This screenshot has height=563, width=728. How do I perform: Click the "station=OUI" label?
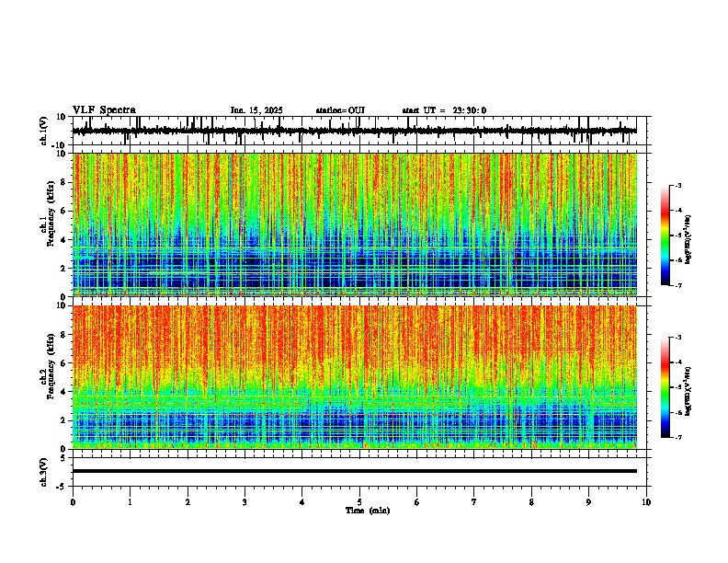point(340,110)
